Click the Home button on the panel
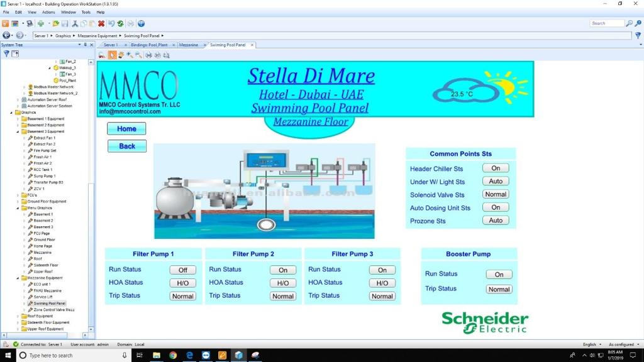The width and height of the screenshot is (644, 362). (x=126, y=129)
